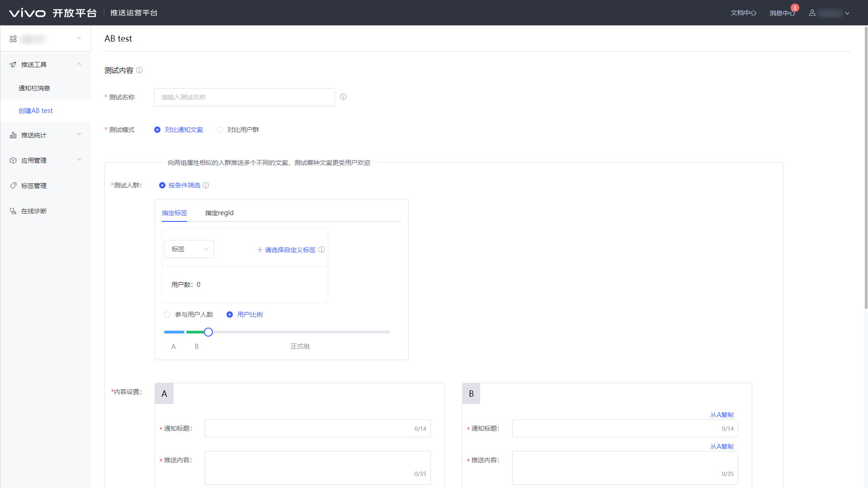Select the 对比通知文案 test mode

[x=179, y=130]
